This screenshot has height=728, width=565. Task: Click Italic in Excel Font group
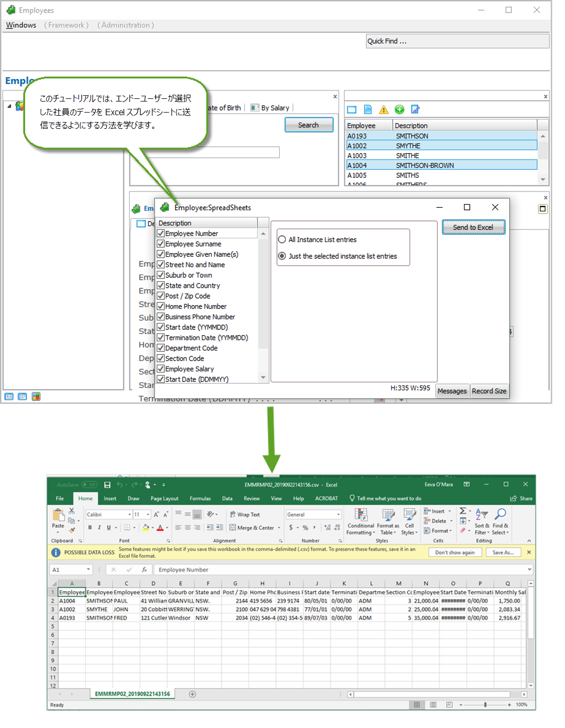click(x=99, y=528)
